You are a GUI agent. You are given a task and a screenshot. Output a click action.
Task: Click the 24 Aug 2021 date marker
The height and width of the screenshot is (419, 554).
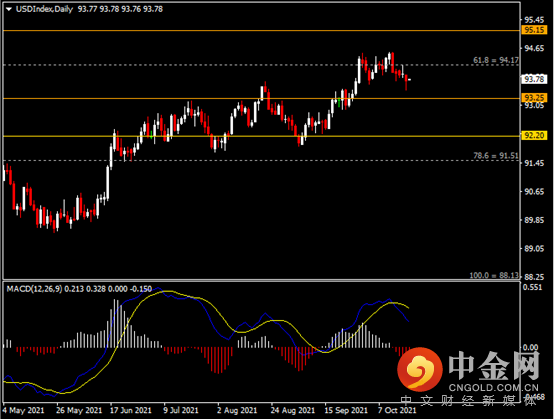[293, 411]
